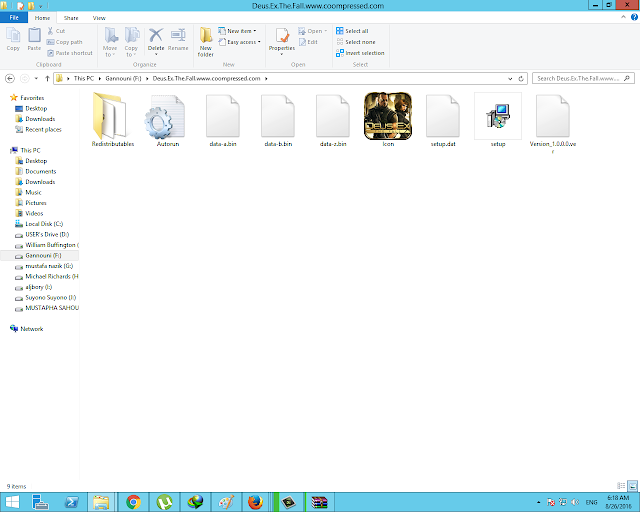Select the Autorun file
This screenshot has height=512, width=640.
(168, 119)
